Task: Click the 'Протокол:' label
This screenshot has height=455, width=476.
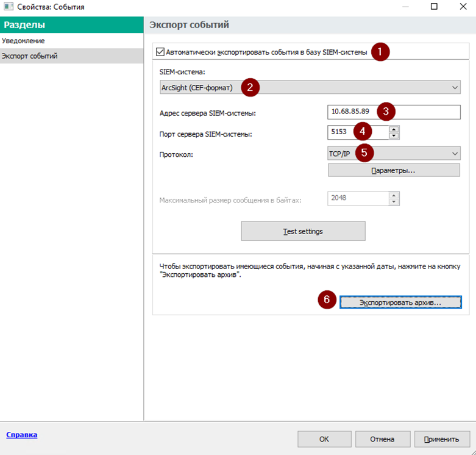Action: 176,154
